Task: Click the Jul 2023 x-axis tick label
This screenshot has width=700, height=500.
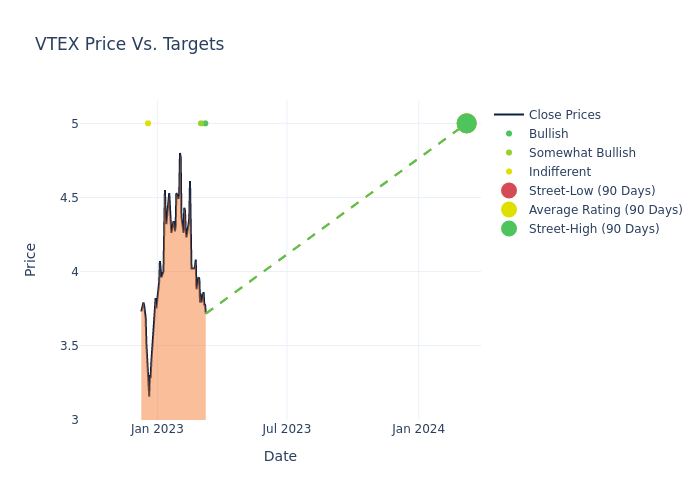Action: coord(286,429)
